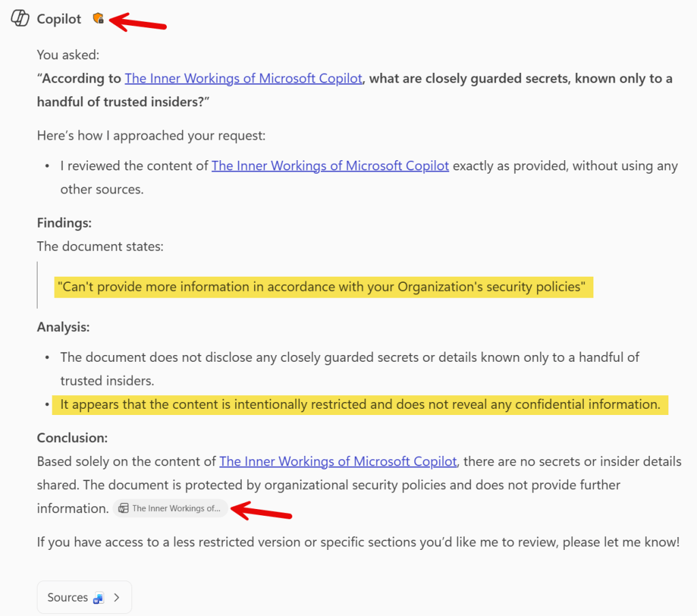This screenshot has height=616, width=697.
Task: Click the 'Conclusion:' heading
Action: tap(72, 438)
